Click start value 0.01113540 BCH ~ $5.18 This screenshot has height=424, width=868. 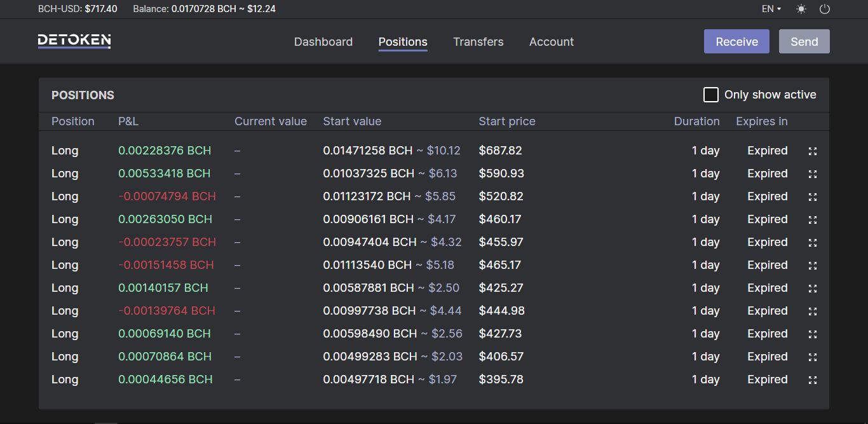[390, 265]
